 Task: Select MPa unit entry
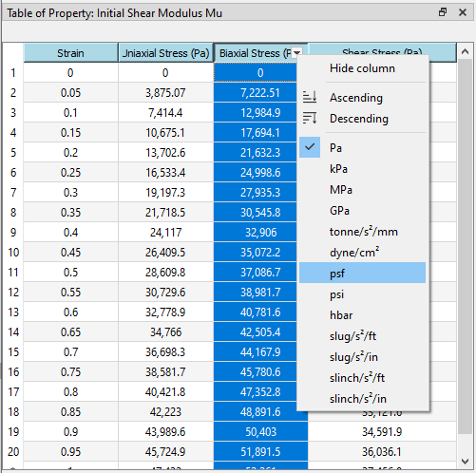pyautogui.click(x=341, y=190)
